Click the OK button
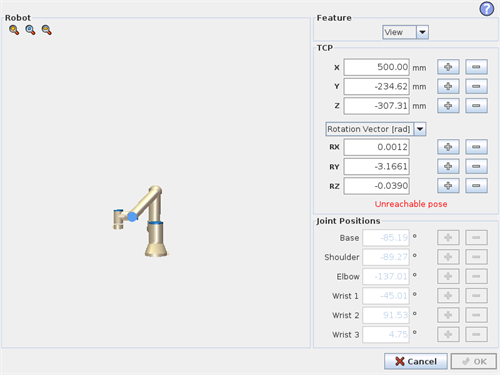This screenshot has width=500, height=375. pyautogui.click(x=474, y=361)
